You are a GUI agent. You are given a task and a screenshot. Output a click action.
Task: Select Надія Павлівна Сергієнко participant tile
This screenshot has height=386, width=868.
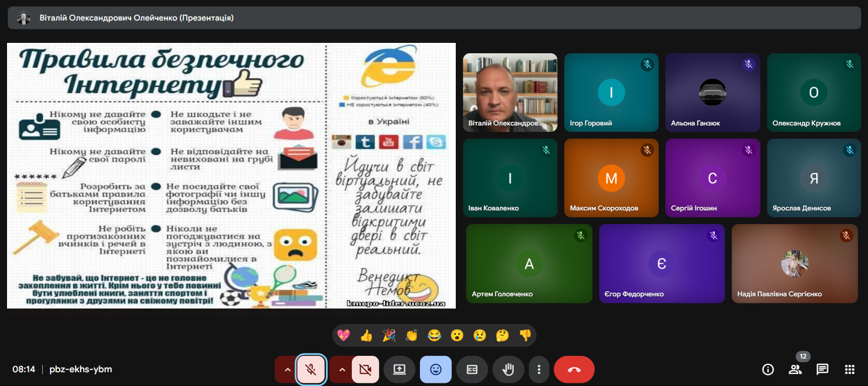click(794, 263)
